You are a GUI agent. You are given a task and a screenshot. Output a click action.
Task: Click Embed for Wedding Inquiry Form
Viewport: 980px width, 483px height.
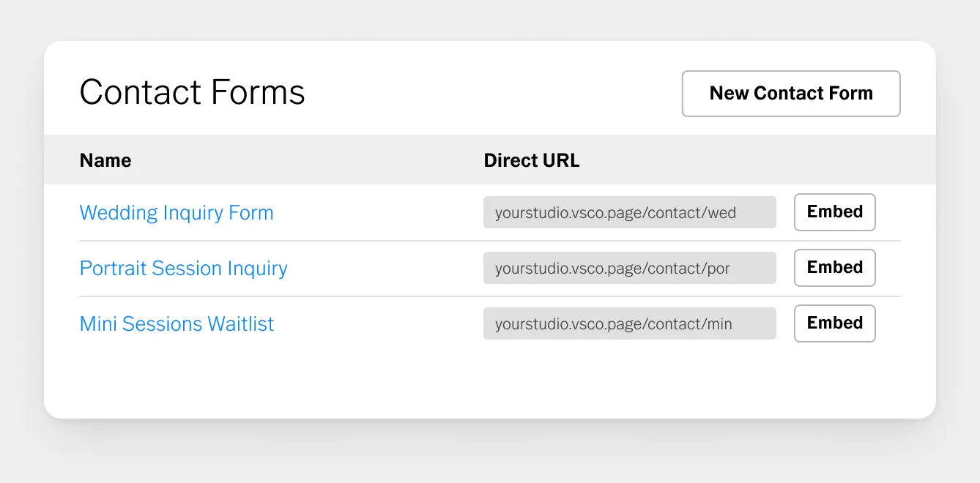pos(835,212)
